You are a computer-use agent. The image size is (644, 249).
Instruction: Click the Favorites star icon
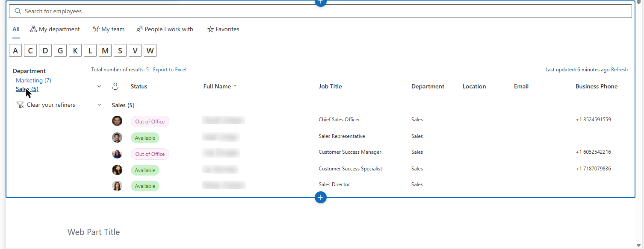click(210, 29)
